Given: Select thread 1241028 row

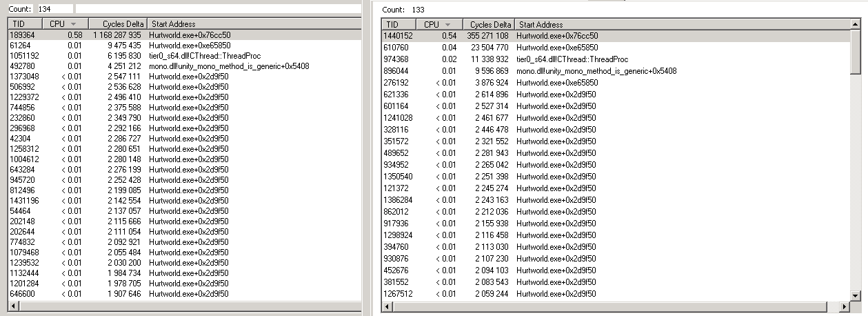Looking at the screenshot, I should (x=615, y=117).
